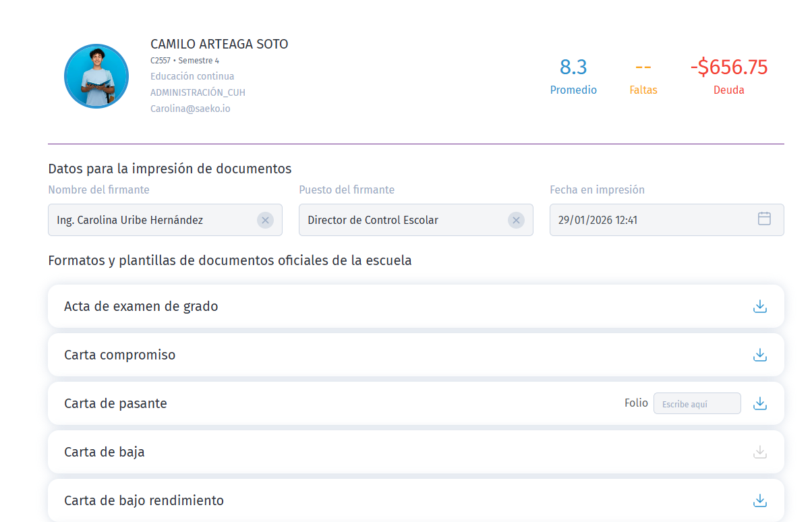The image size is (812, 522).
Task: Select the Carolina@saeko.io email address
Action: [191, 108]
